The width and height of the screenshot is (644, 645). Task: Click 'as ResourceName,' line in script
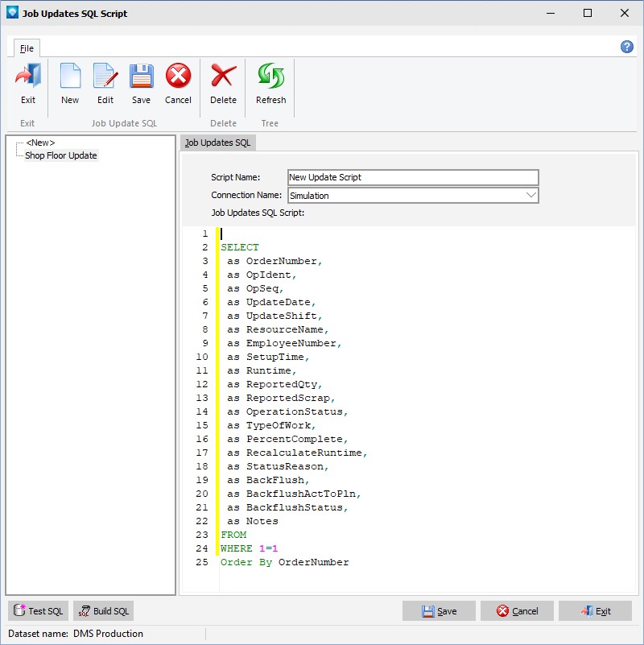(x=278, y=329)
